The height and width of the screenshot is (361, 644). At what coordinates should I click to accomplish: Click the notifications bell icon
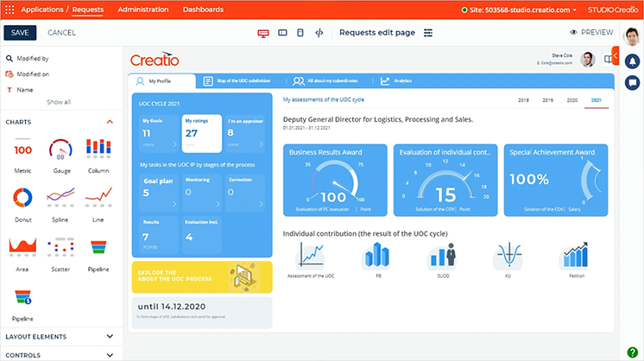(632, 61)
